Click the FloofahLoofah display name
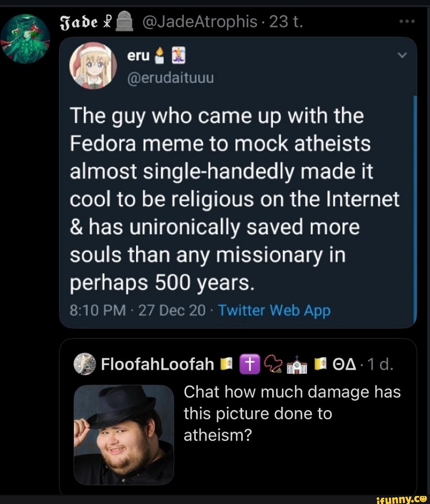Viewport: 430px width, 504px height. point(158,364)
